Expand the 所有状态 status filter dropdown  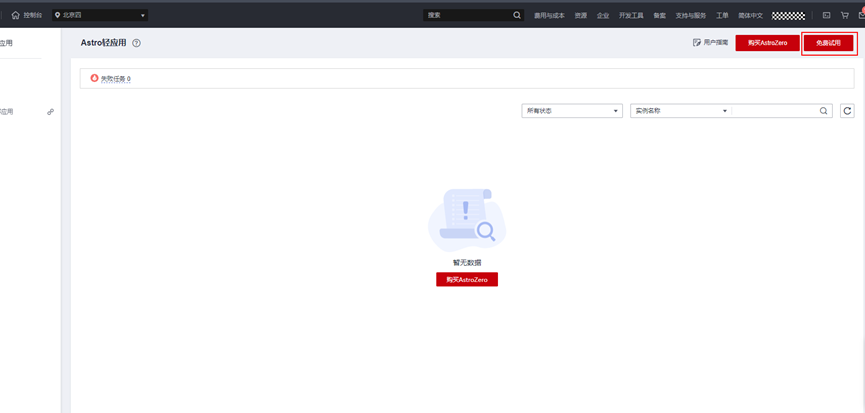tap(572, 111)
